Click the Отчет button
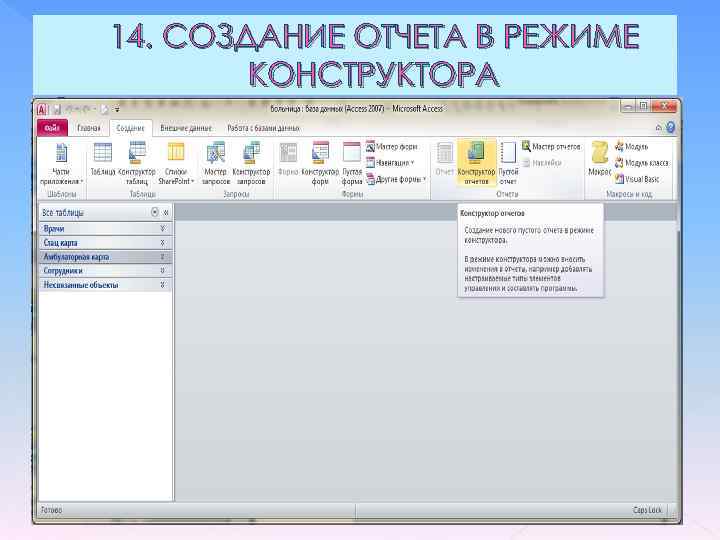The width and height of the screenshot is (720, 540). (x=444, y=159)
